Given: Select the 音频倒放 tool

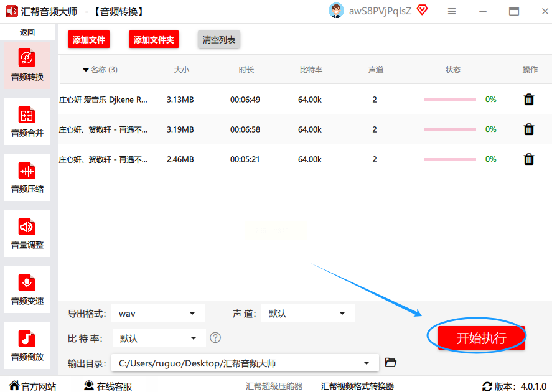Looking at the screenshot, I should (27, 345).
